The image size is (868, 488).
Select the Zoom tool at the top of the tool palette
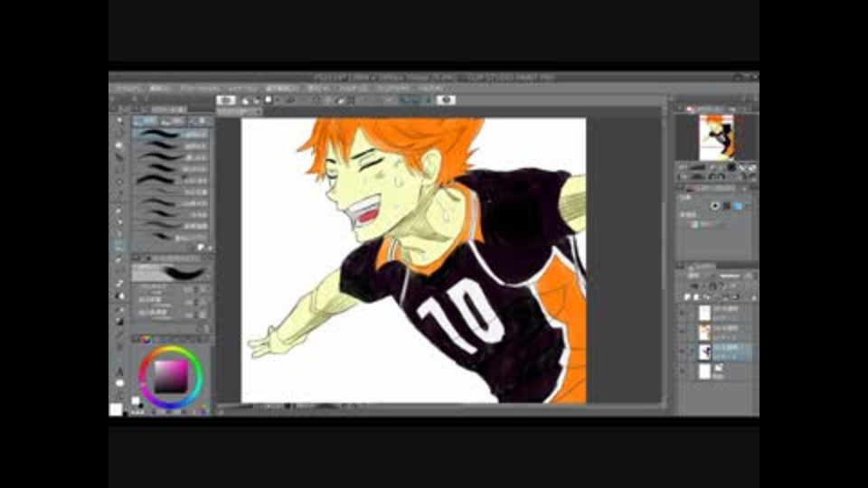tap(119, 120)
